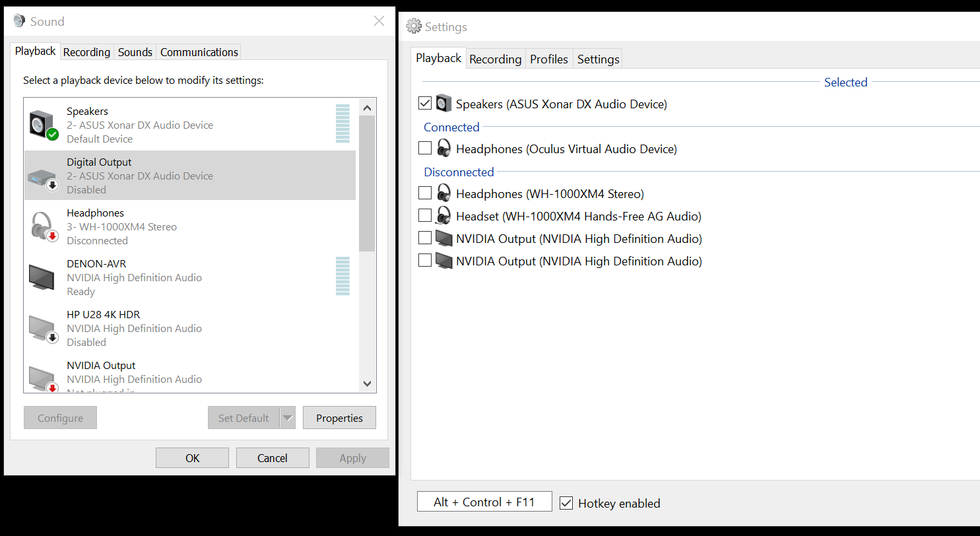
Task: Click the Alt + Control + F11 hotkey field
Action: (484, 501)
